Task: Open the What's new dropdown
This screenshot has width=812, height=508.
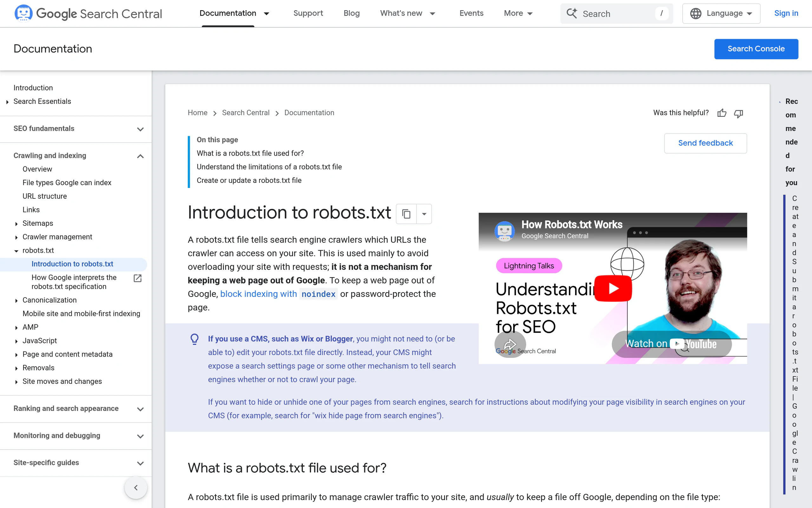Action: (433, 13)
